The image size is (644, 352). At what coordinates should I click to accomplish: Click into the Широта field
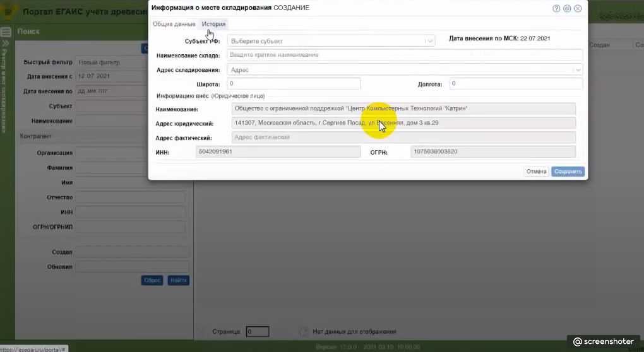294,83
